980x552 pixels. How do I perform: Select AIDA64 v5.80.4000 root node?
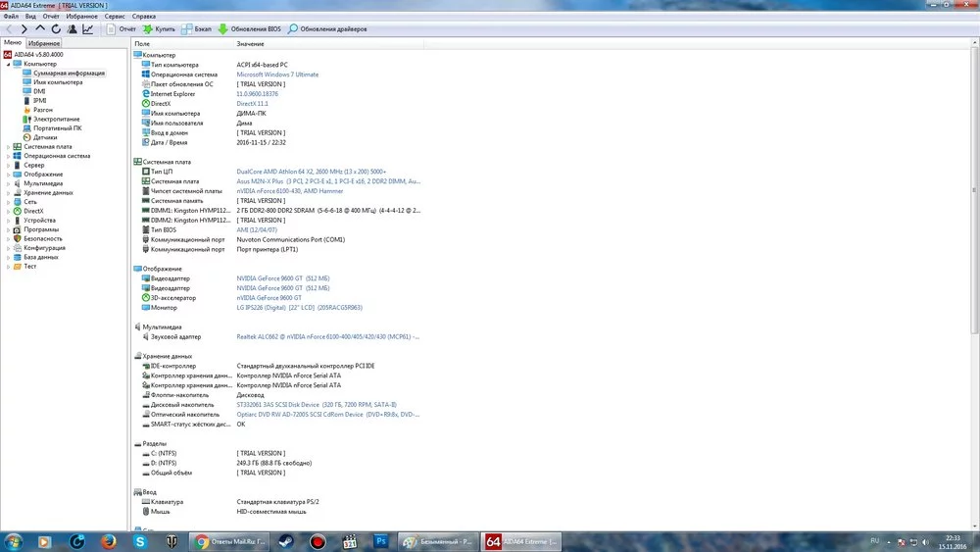coord(38,54)
